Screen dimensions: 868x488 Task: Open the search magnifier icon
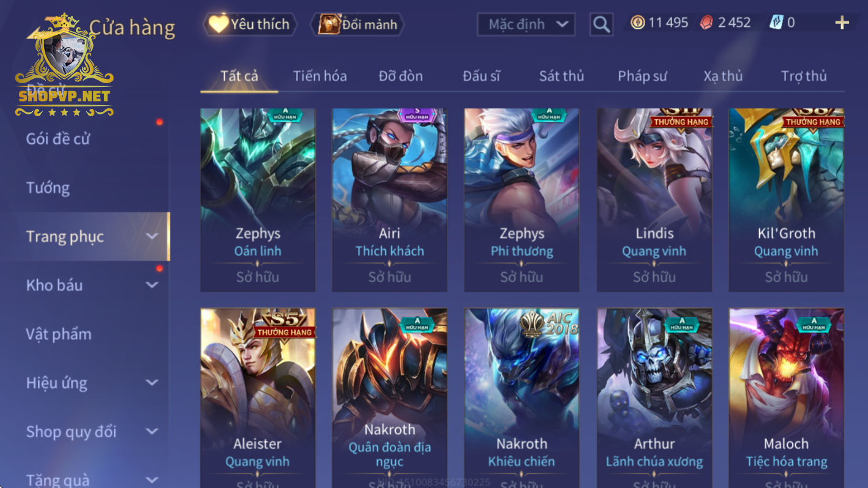[601, 24]
